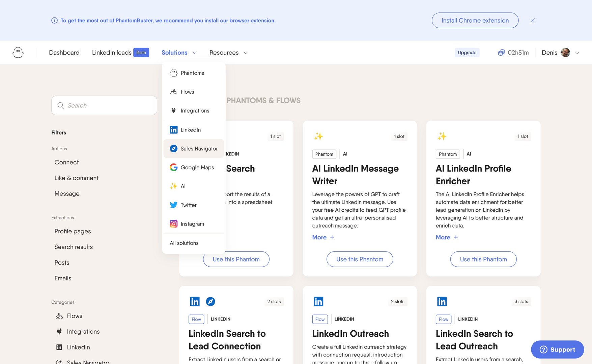This screenshot has height=364, width=592.
Task: Click Sales Navigator icon on Lead Connection card
Action: [x=210, y=301]
